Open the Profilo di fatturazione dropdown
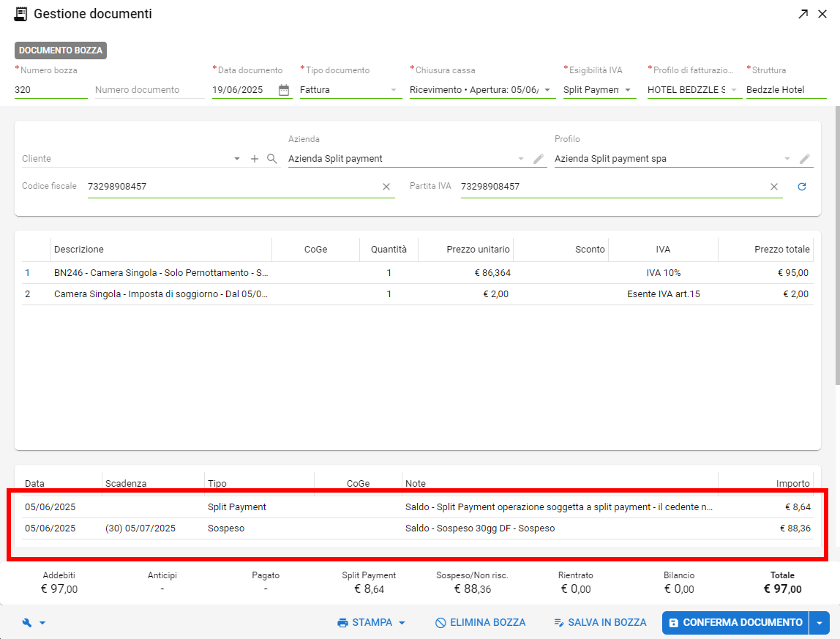The width and height of the screenshot is (840, 639). point(734,90)
